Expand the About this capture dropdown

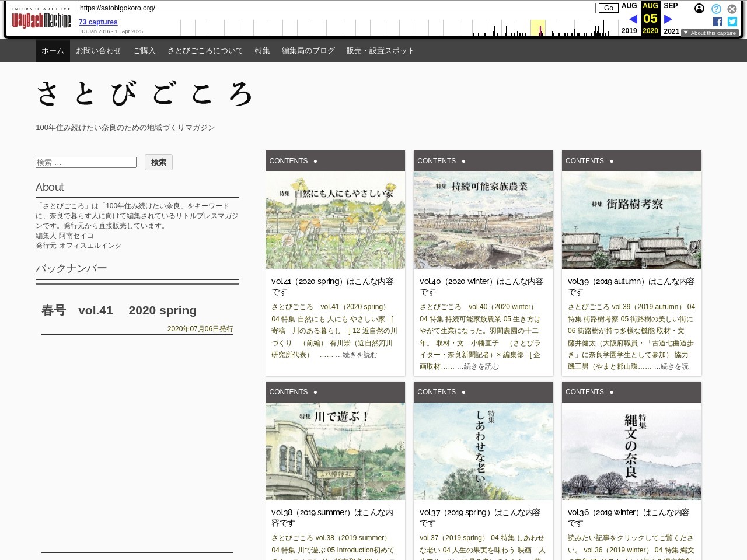click(709, 33)
